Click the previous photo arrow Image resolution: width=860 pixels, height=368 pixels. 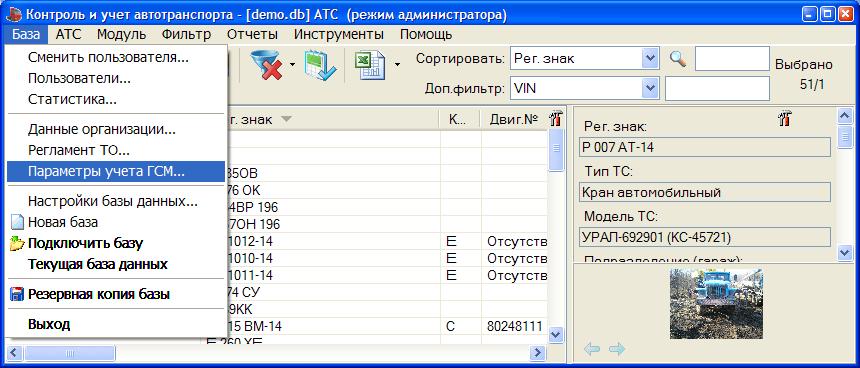pyautogui.click(x=591, y=348)
